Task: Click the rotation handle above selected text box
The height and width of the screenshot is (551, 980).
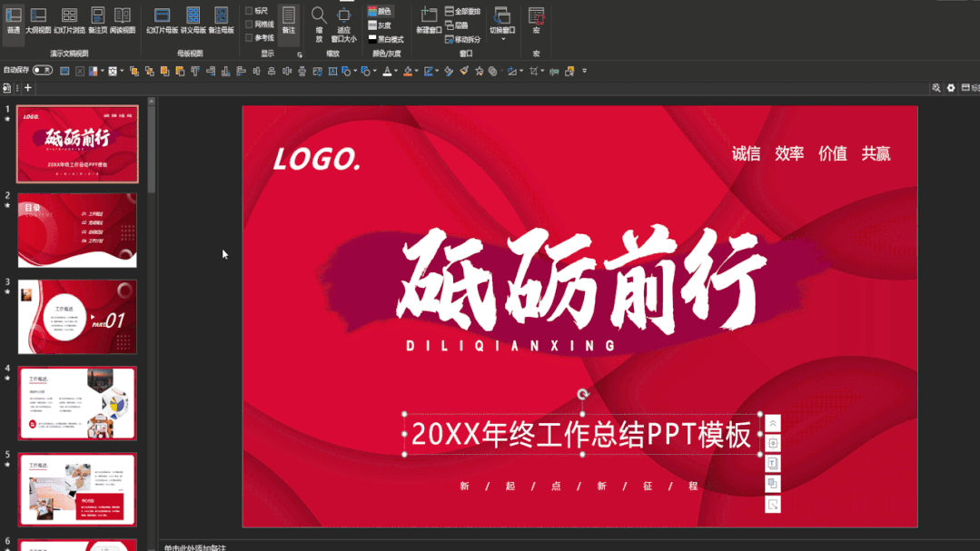Action: [582, 394]
